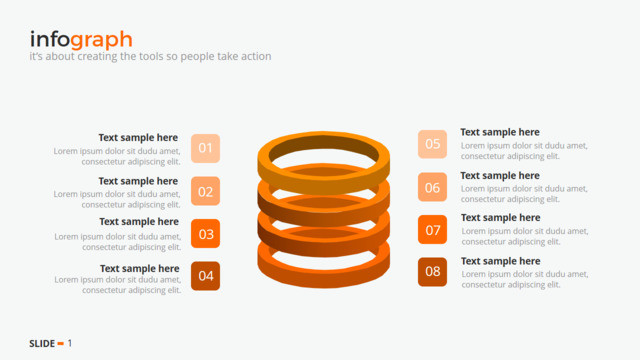Select the Lorem ipsum paragraph next to 08
Image resolution: width=640 pixels, height=360 pixels.
[525, 279]
